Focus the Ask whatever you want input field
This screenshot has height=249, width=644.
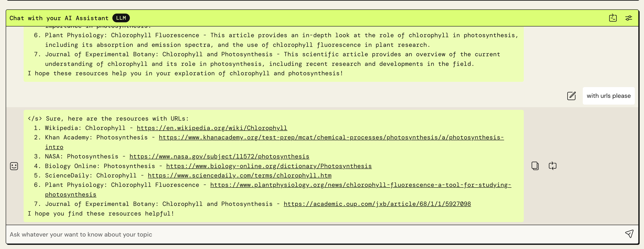coord(315,235)
